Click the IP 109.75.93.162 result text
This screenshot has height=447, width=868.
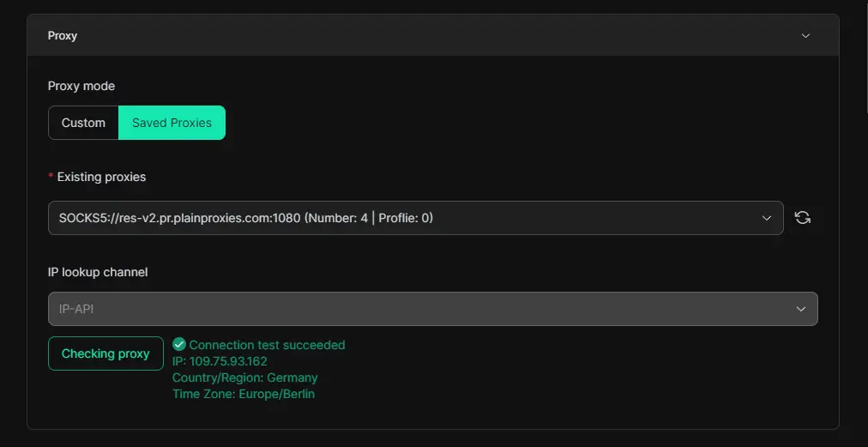click(220, 361)
